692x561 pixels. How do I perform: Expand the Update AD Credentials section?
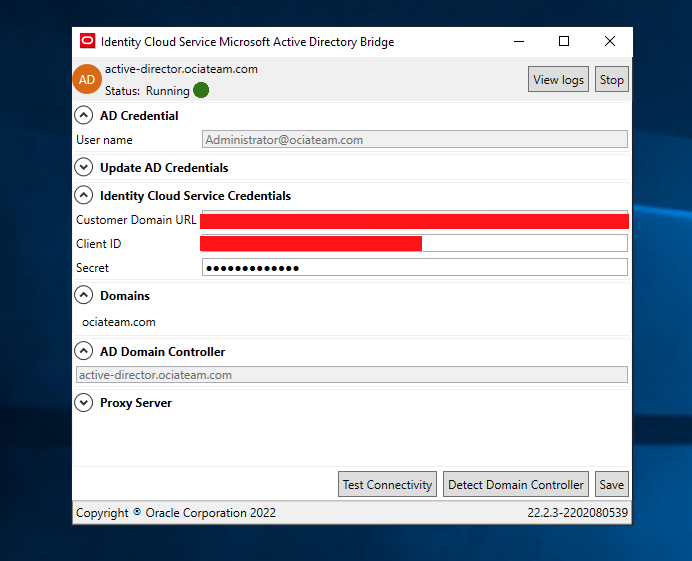click(x=83, y=167)
